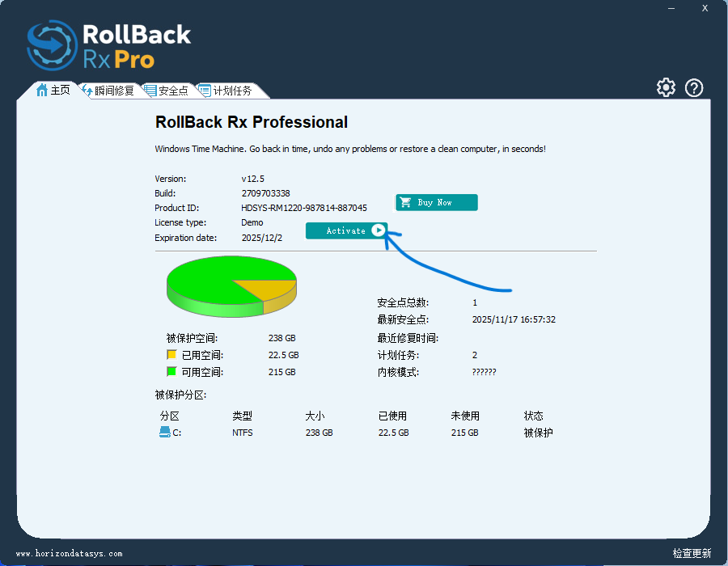
Task: Click the Product ID value text
Action: click(x=303, y=208)
